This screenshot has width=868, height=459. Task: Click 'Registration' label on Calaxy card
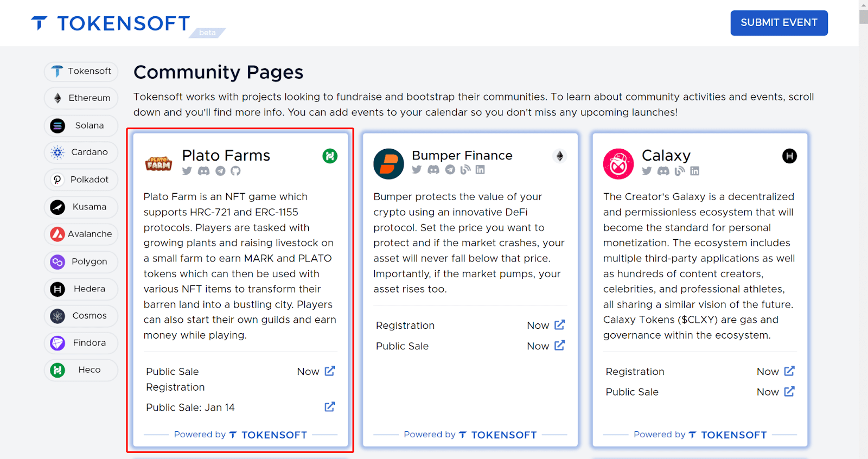click(x=635, y=372)
